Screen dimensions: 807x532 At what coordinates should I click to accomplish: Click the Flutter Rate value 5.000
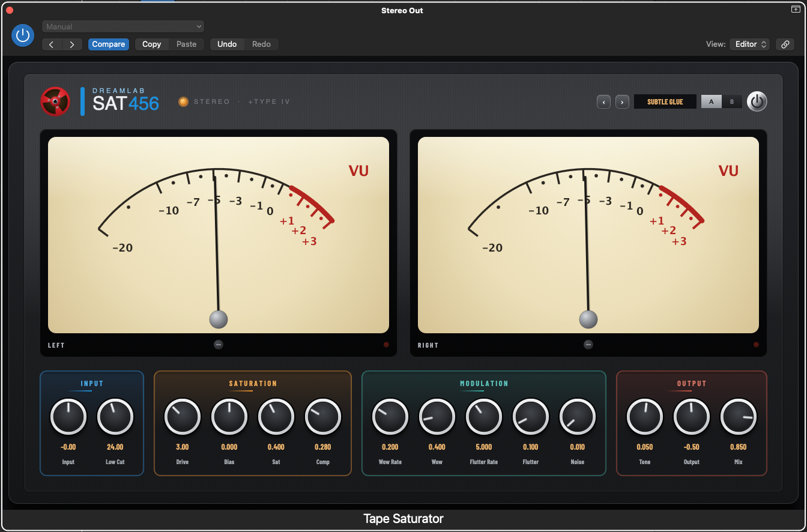pyautogui.click(x=484, y=447)
